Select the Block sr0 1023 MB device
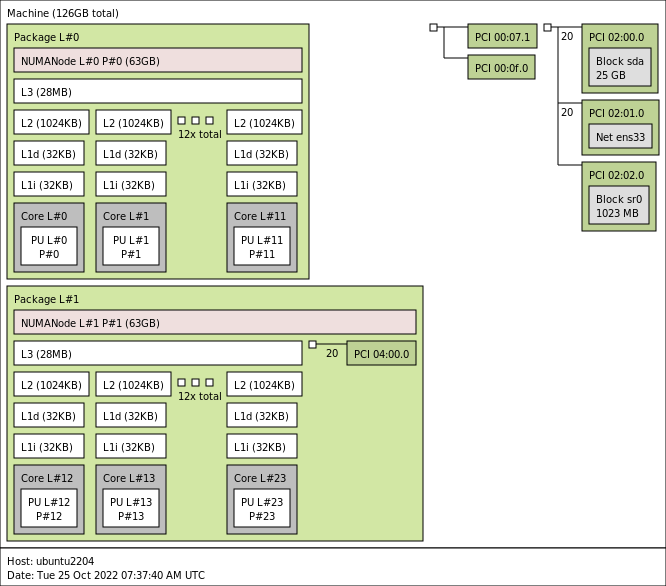Image resolution: width=666 pixels, height=586 pixels. coord(618,205)
